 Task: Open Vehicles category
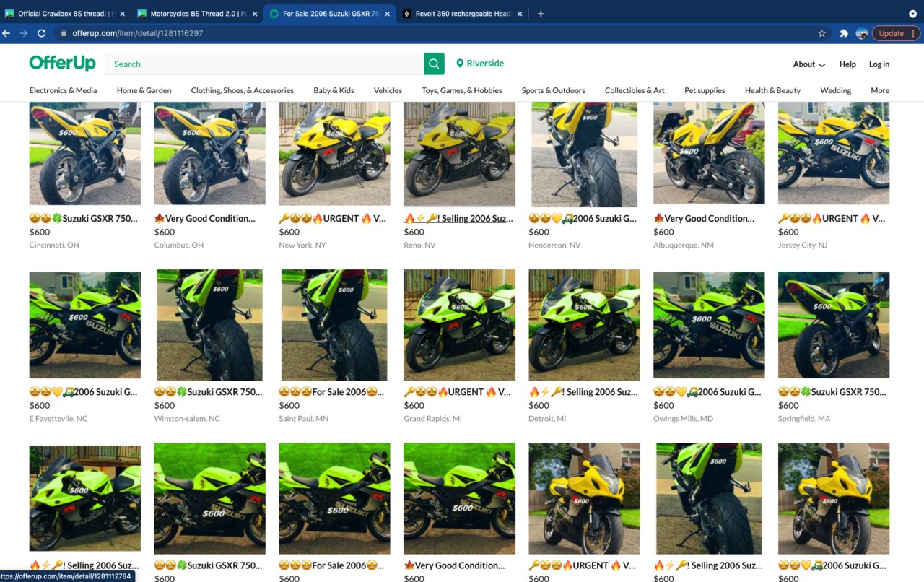pyautogui.click(x=388, y=90)
